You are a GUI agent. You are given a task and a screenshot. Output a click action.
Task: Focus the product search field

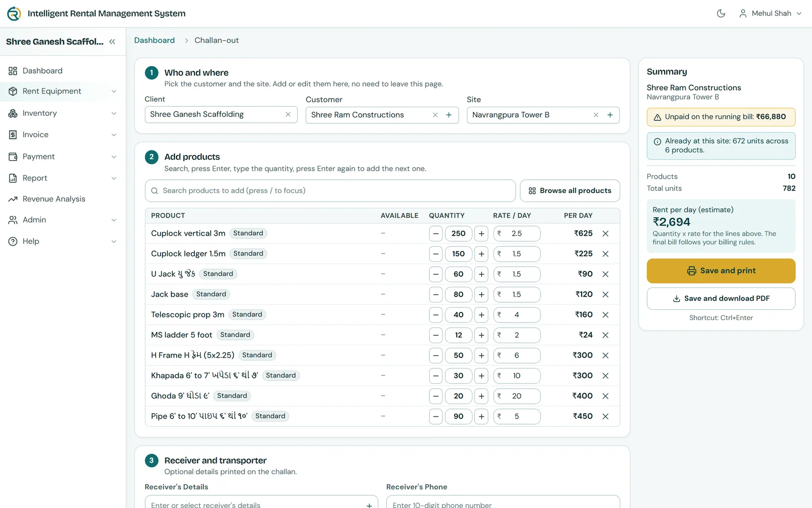[330, 190]
